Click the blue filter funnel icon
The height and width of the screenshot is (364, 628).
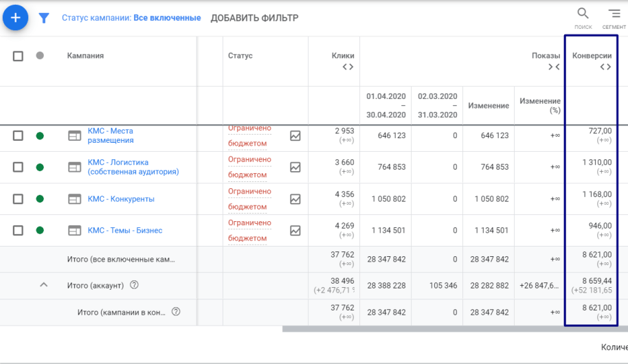[x=44, y=19]
